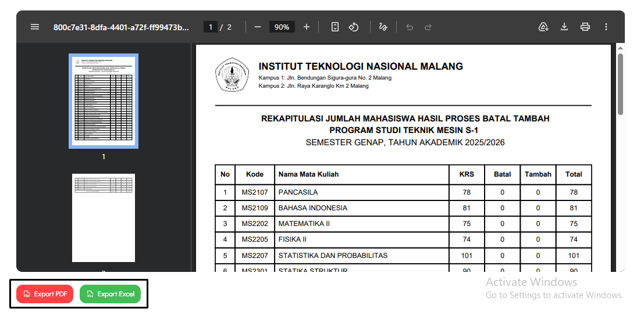This screenshot has height=312, width=644.
Task: Click the PANCASILA course name cell
Action: (362, 192)
